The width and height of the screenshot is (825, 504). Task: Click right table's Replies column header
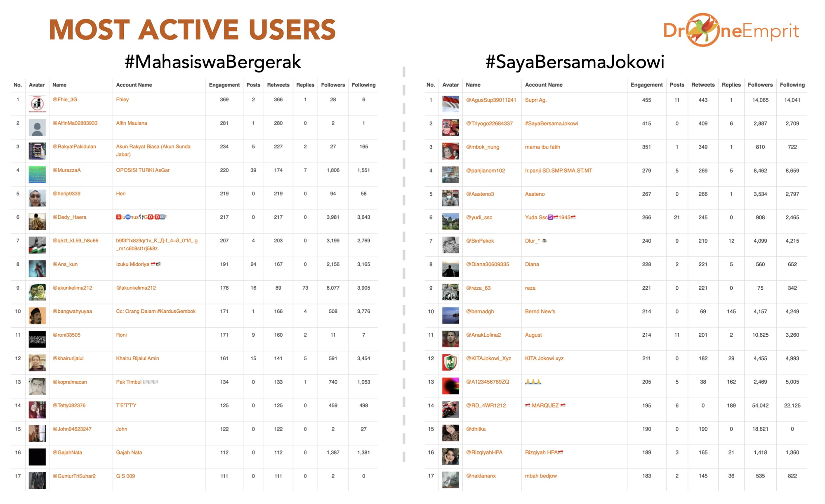click(x=731, y=85)
